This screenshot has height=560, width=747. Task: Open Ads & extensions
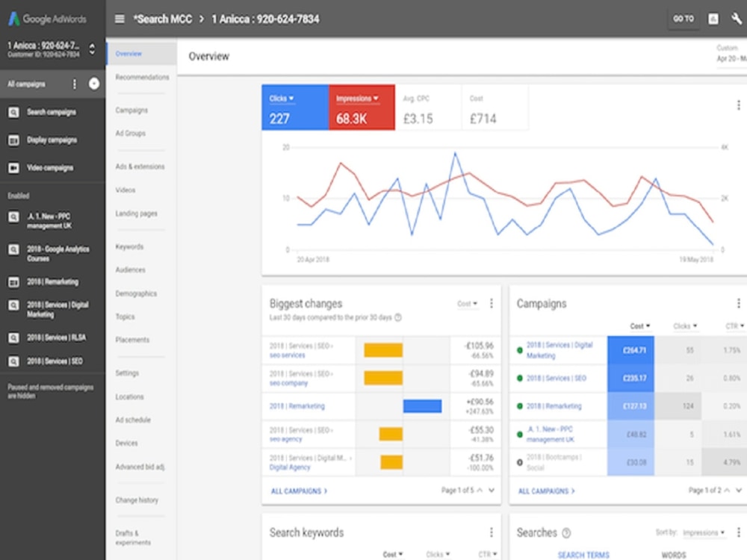coord(140,167)
